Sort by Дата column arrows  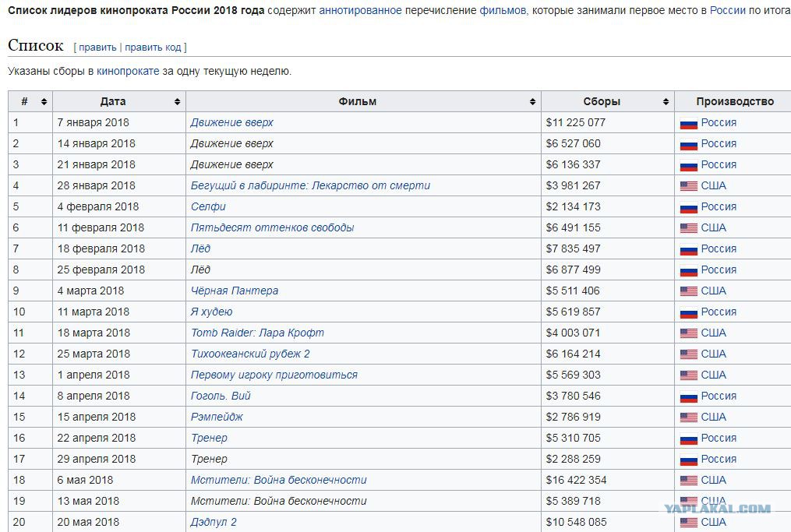pos(177,102)
